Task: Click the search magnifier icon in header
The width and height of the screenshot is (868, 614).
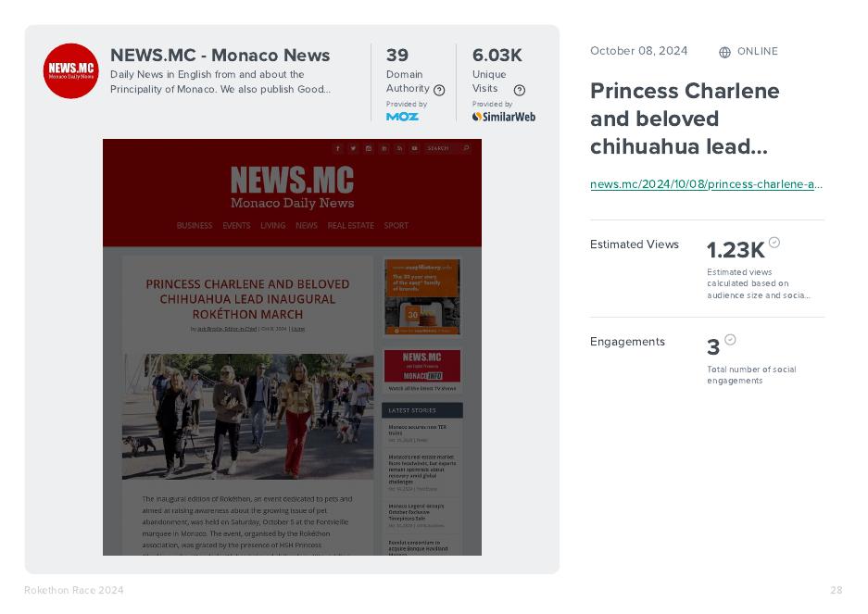Action: coord(466,148)
